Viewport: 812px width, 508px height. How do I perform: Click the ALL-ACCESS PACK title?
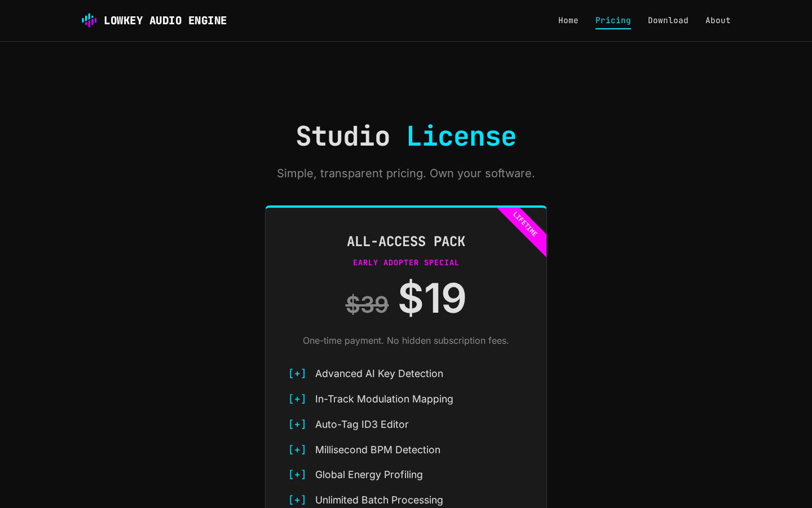click(406, 242)
